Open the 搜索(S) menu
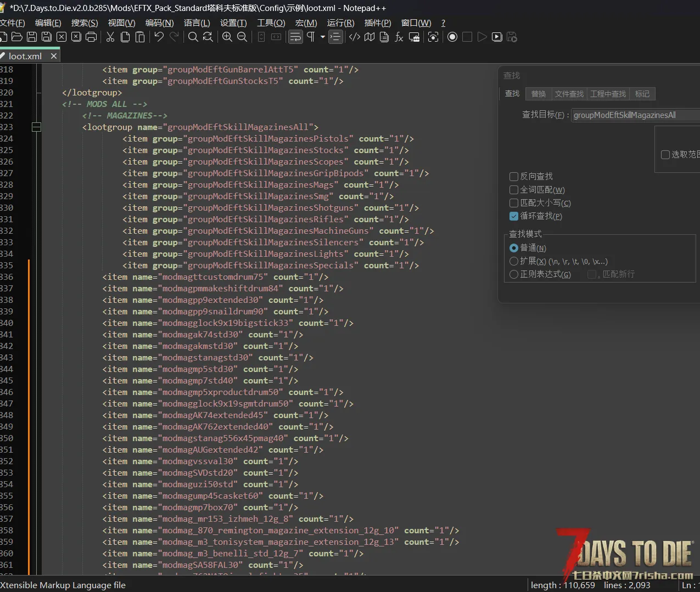 [x=85, y=22]
